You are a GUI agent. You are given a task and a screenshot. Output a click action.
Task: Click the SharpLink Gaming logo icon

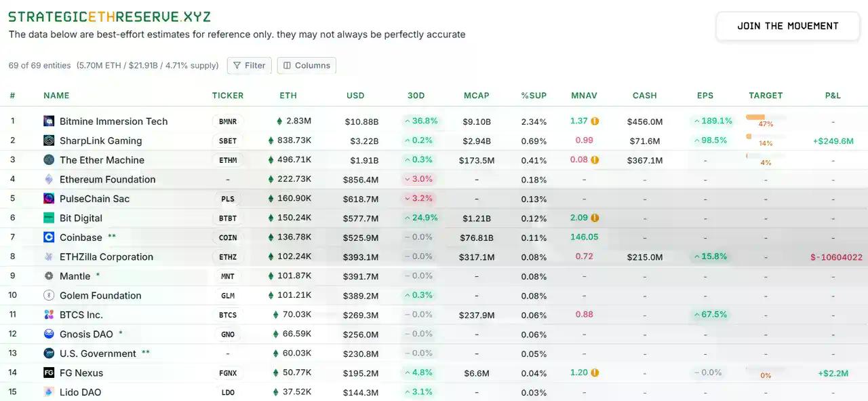point(49,140)
